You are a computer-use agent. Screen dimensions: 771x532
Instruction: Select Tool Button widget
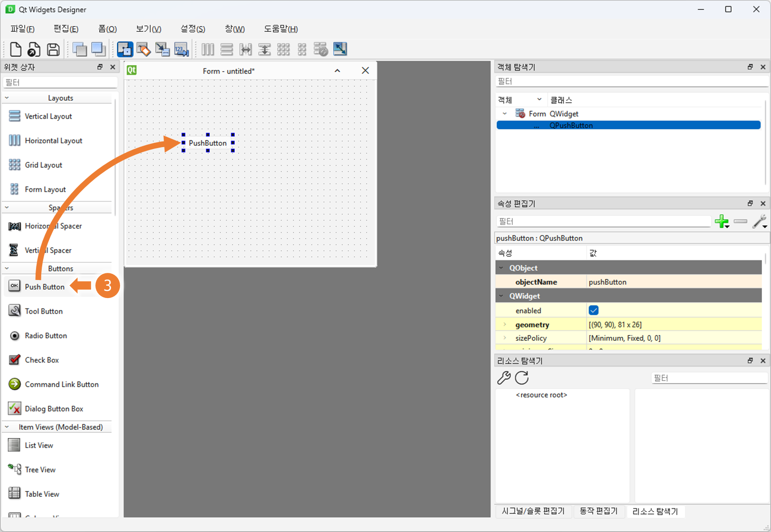[44, 311]
